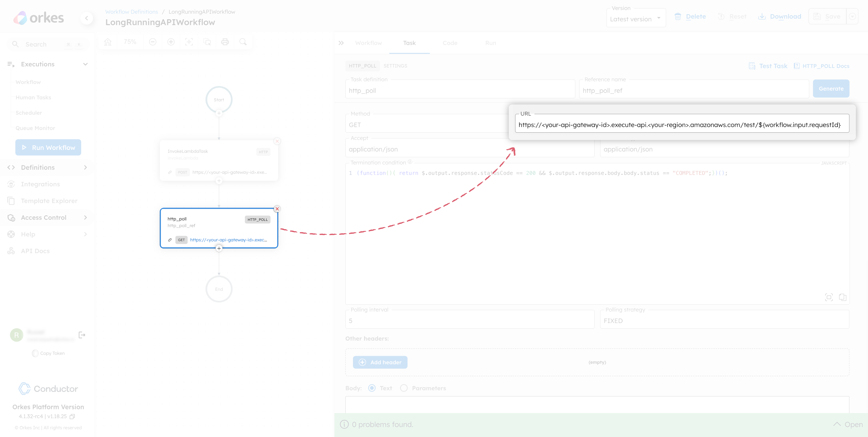The height and width of the screenshot is (437, 868).
Task: Copy the termination condition script
Action: (842, 298)
